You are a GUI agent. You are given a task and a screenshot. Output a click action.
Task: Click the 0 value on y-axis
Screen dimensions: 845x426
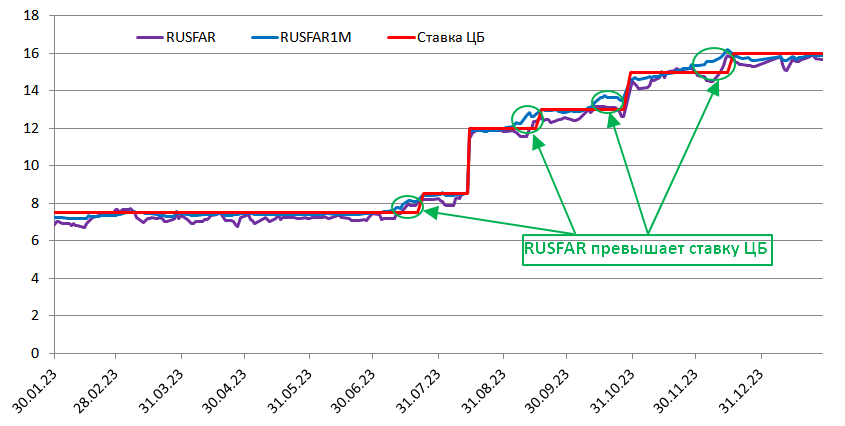34,353
